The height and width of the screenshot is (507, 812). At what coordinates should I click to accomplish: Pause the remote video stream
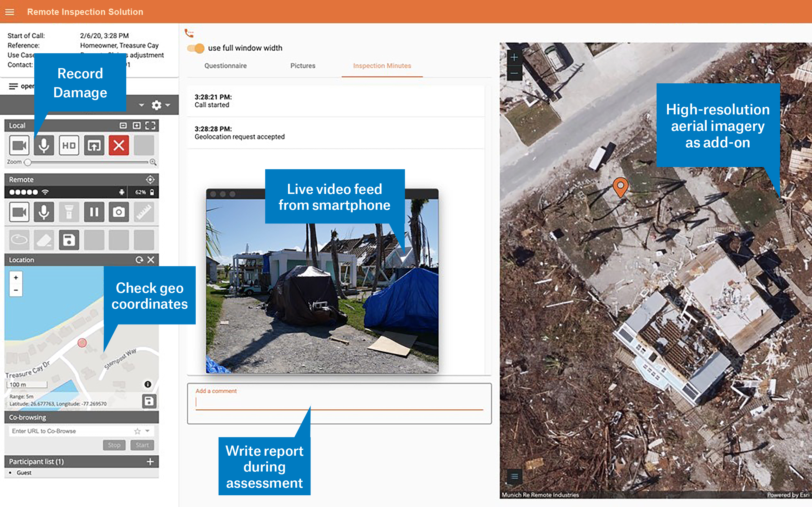coord(94,212)
